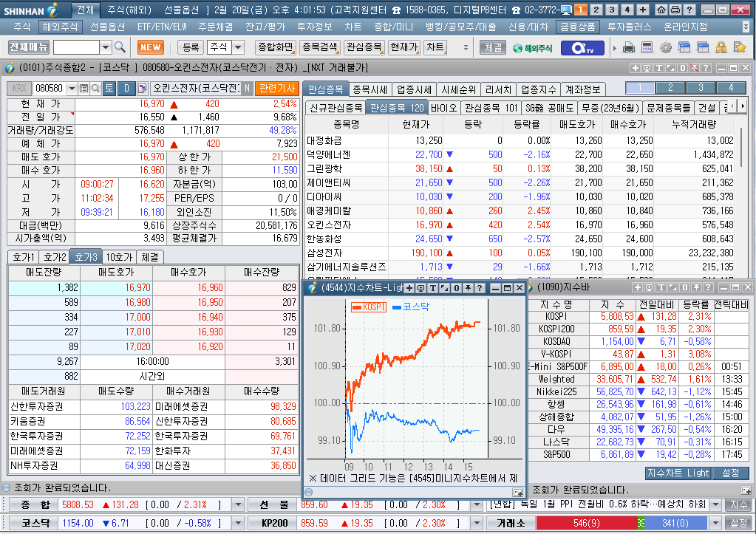Open settings gear icon in main toolbar
The image size is (756, 534).
click(666, 47)
